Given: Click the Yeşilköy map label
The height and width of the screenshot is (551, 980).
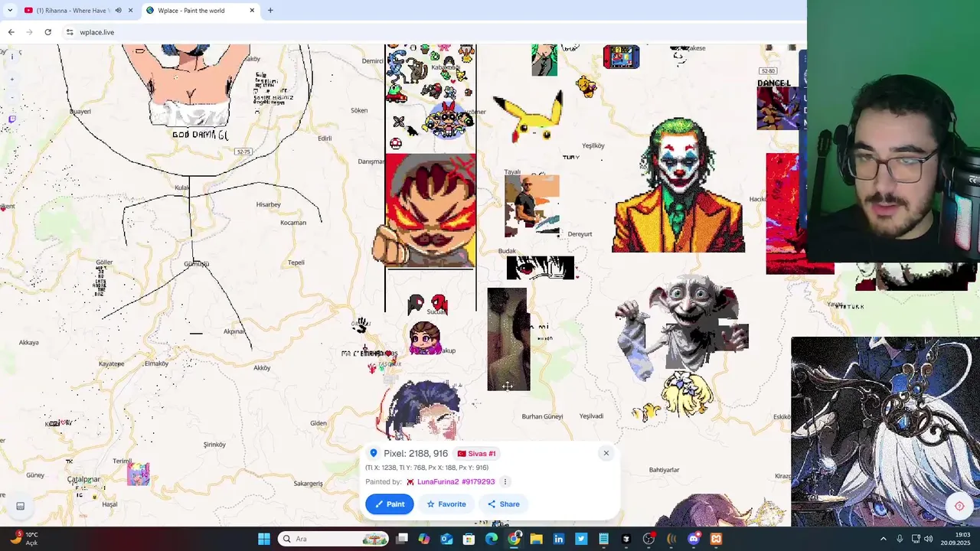Looking at the screenshot, I should pos(593,145).
